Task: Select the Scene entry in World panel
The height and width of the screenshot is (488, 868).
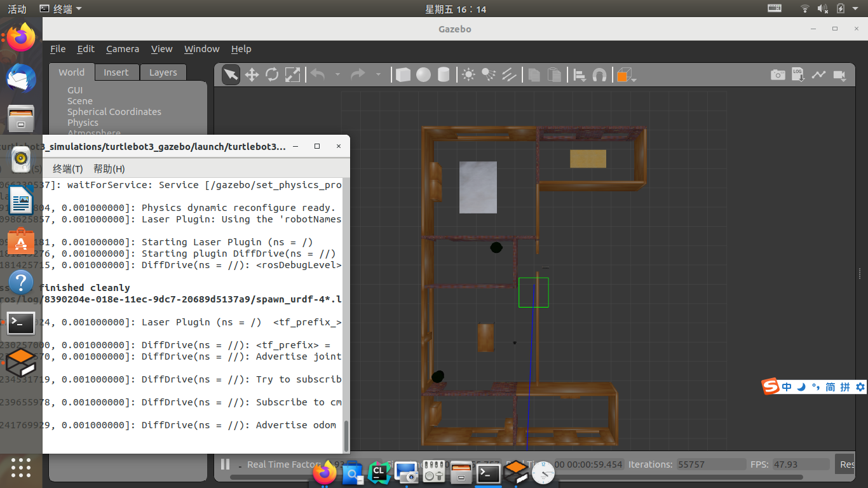Action: pos(79,100)
